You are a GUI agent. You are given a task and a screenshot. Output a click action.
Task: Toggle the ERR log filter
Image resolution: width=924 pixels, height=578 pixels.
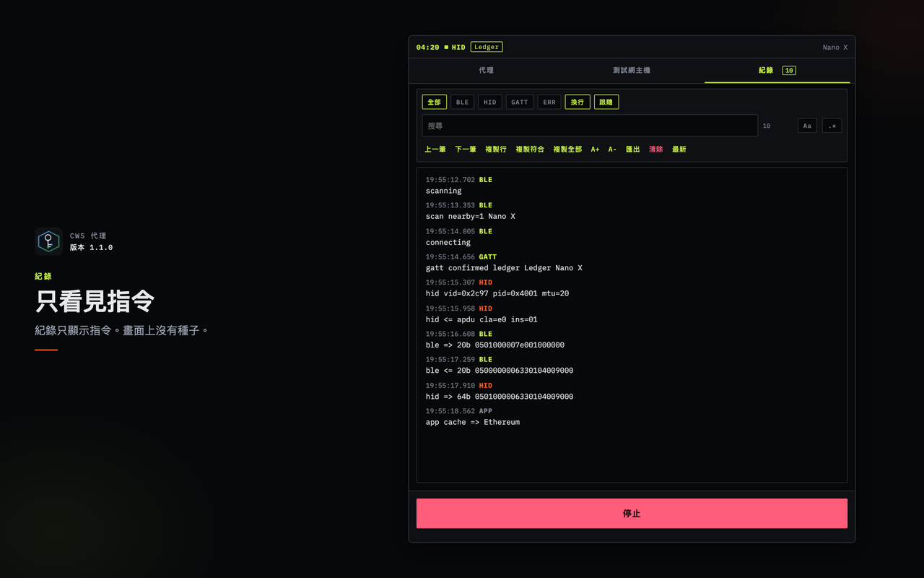point(549,102)
